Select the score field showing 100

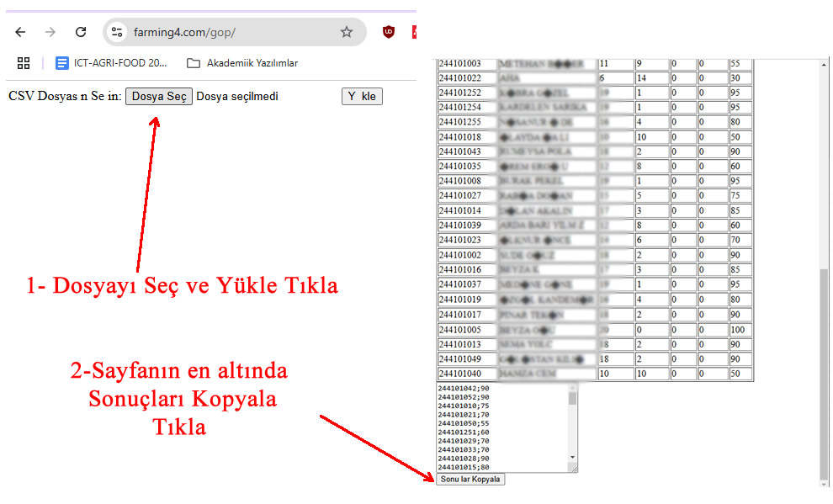(740, 330)
